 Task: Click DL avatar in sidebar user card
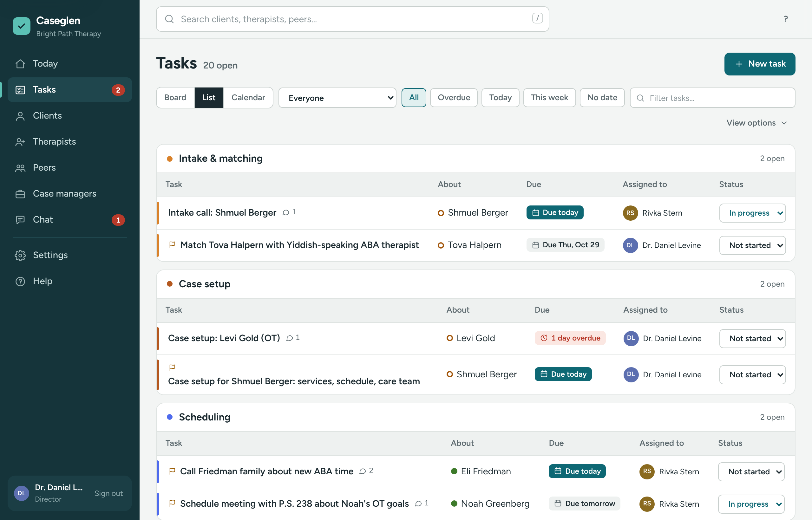22,493
